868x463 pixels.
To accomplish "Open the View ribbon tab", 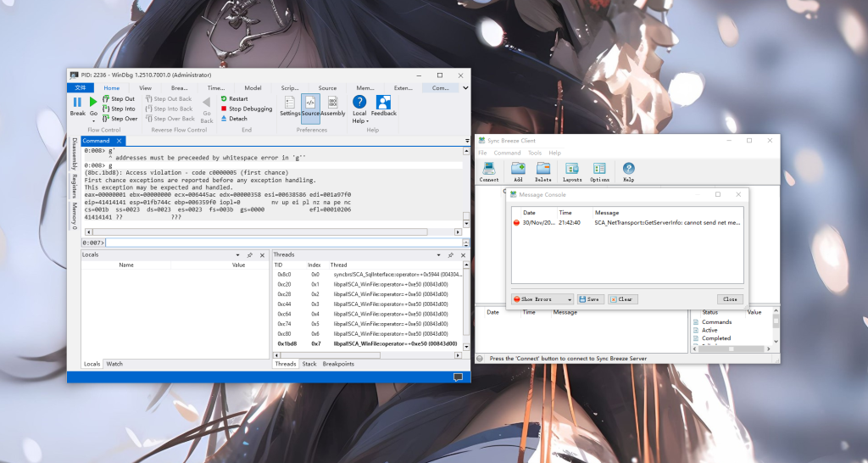I will pyautogui.click(x=145, y=87).
